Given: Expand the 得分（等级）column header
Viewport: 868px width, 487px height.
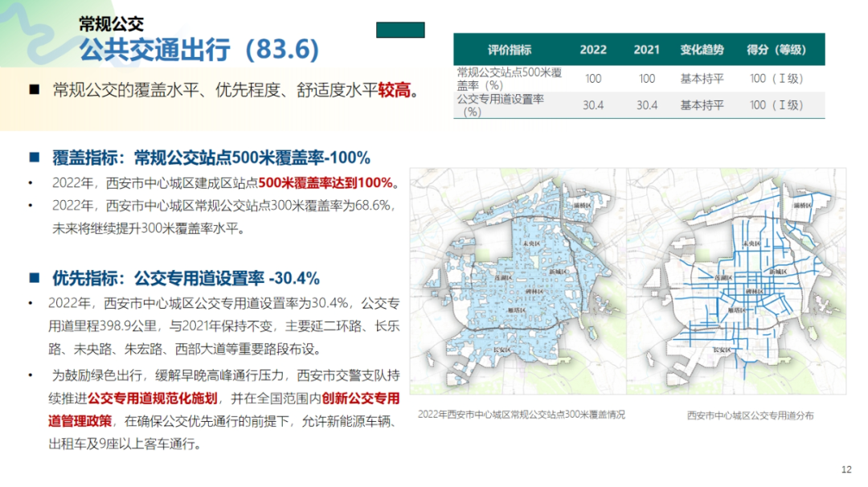Looking at the screenshot, I should coord(775,50).
